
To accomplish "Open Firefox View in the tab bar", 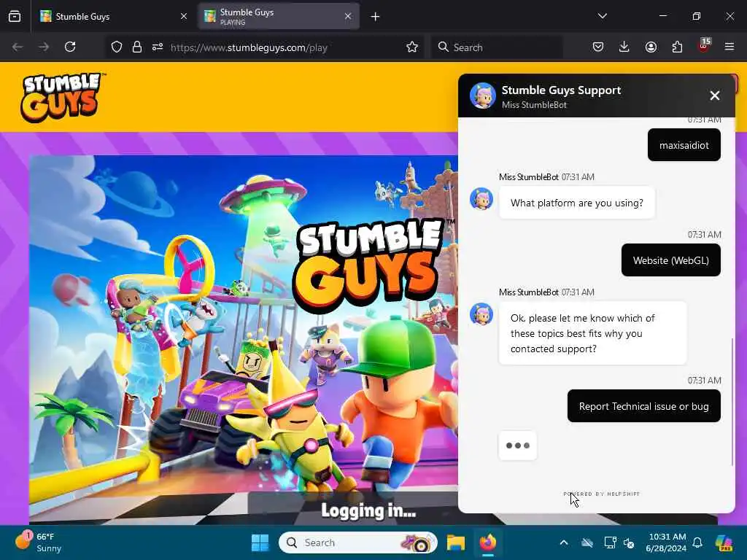I will 15,17.
